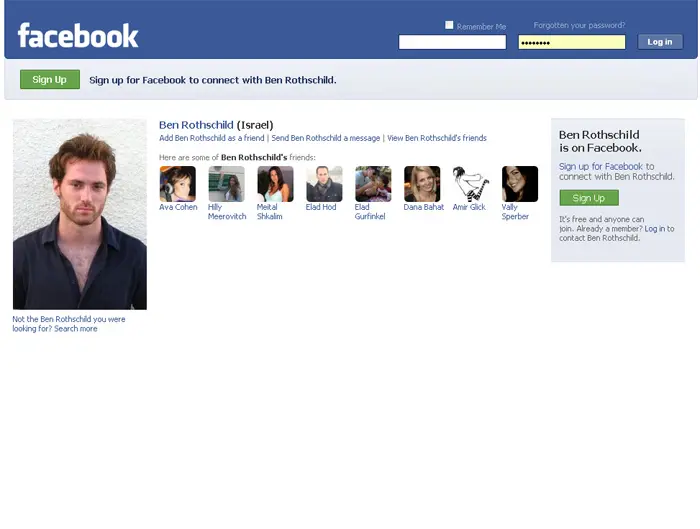Open the Forgotten your password link

click(x=579, y=25)
